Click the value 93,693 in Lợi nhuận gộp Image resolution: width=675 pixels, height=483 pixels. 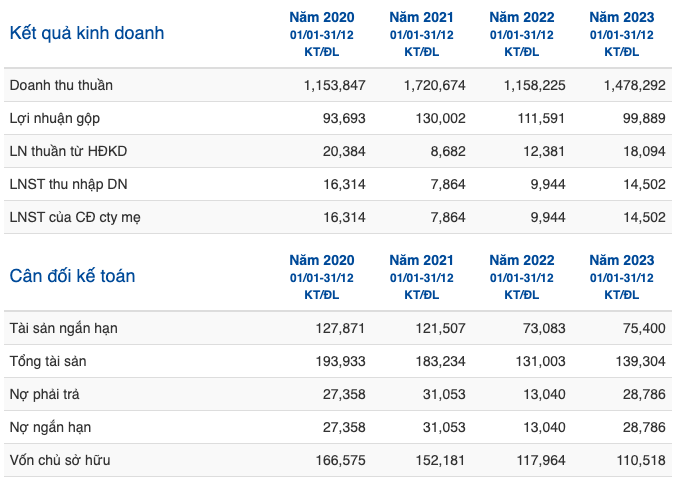[x=344, y=118]
